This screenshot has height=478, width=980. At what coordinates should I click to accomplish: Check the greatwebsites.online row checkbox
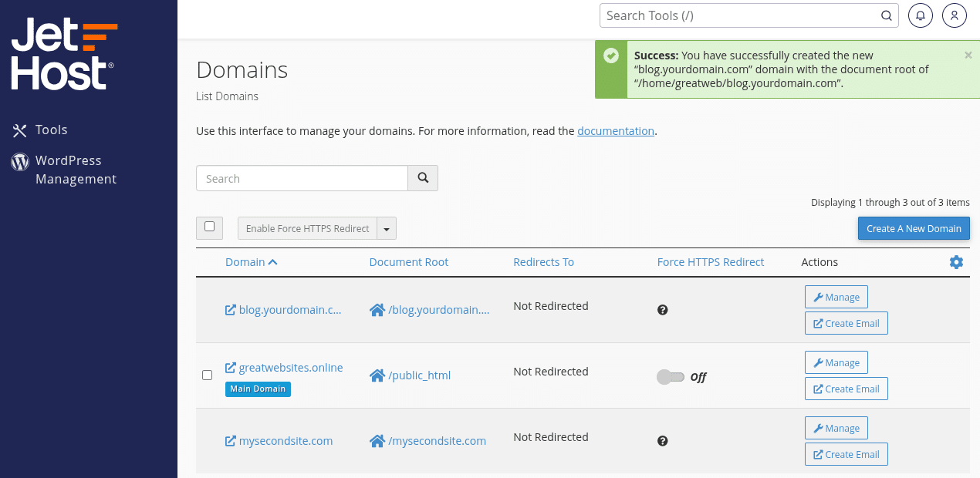click(207, 375)
